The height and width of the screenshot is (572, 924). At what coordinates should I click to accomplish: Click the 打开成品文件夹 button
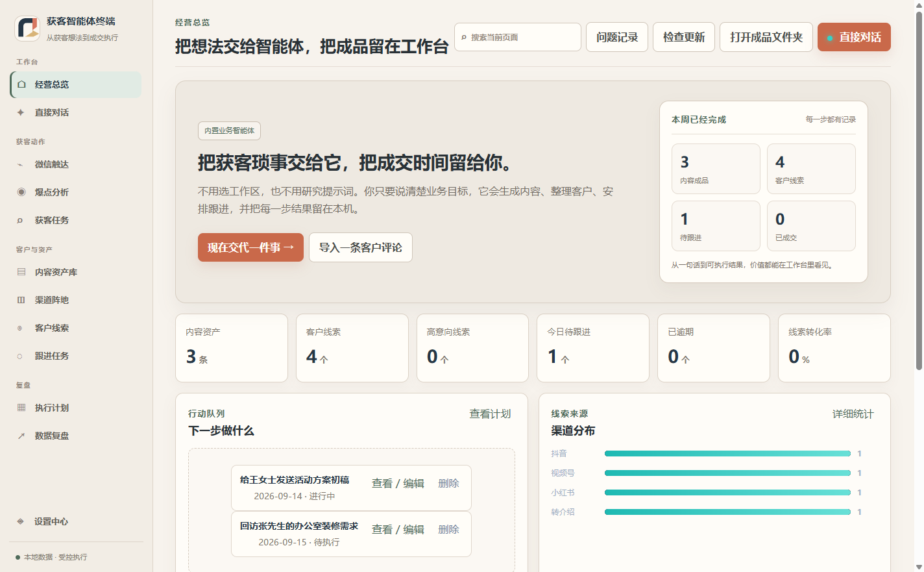pyautogui.click(x=766, y=37)
